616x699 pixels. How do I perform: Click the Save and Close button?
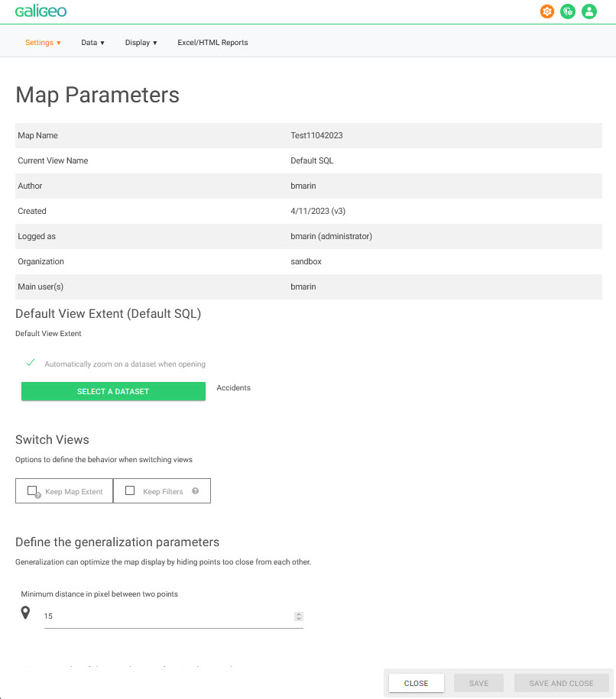[561, 683]
